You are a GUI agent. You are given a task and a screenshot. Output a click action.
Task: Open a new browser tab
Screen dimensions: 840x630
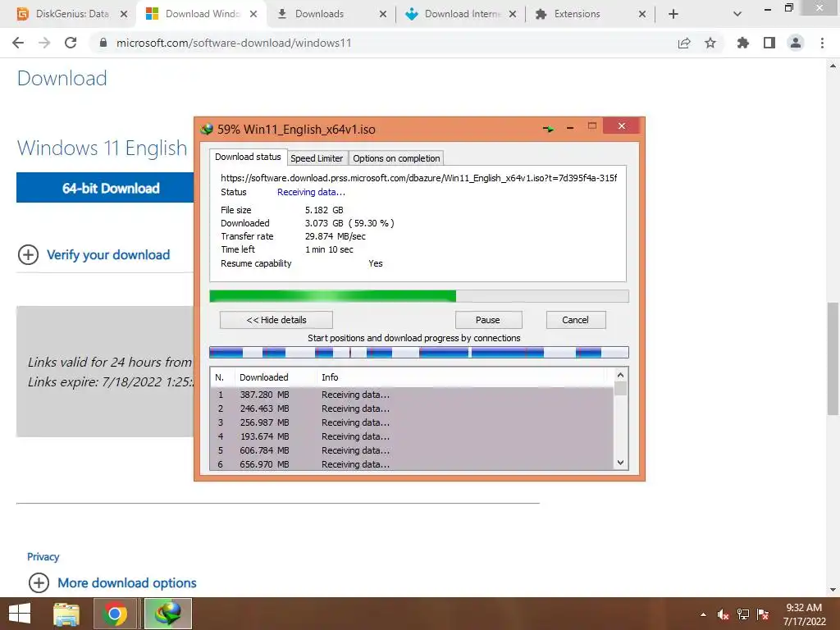pyautogui.click(x=673, y=14)
